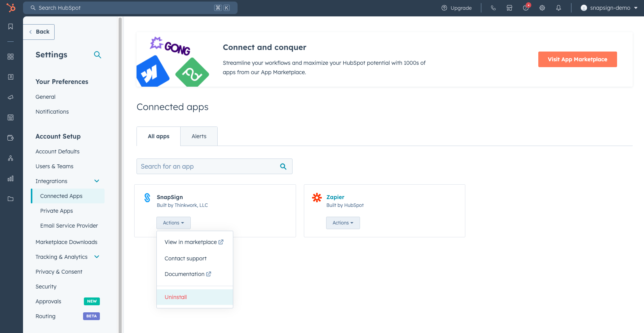
Task: Open Bookmarks icon in left rail
Action: click(11, 27)
